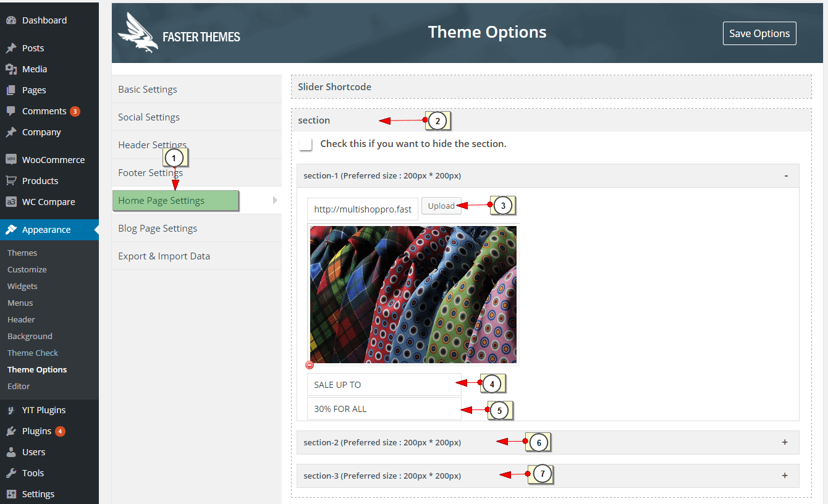Click the Settings sliders icon
828x504 pixels.
pyautogui.click(x=11, y=494)
